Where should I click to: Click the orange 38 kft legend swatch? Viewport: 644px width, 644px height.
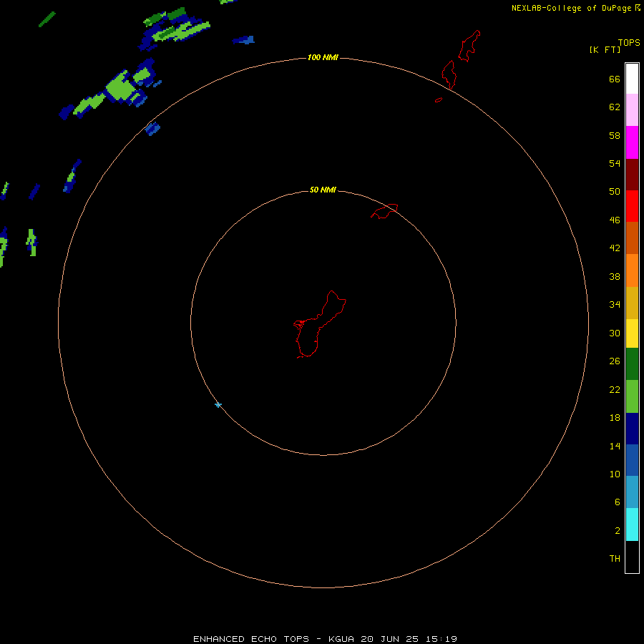tap(632, 270)
